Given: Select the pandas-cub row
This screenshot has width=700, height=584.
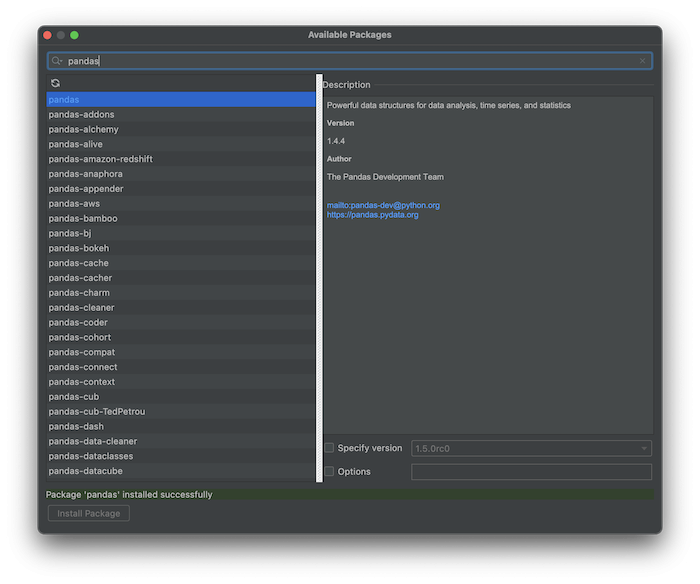Looking at the screenshot, I should point(181,396).
